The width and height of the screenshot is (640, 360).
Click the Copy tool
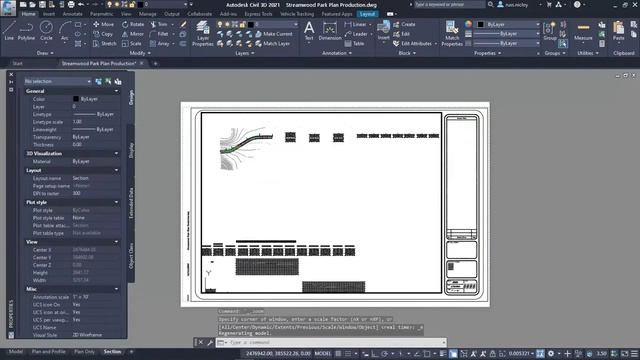(x=103, y=34)
